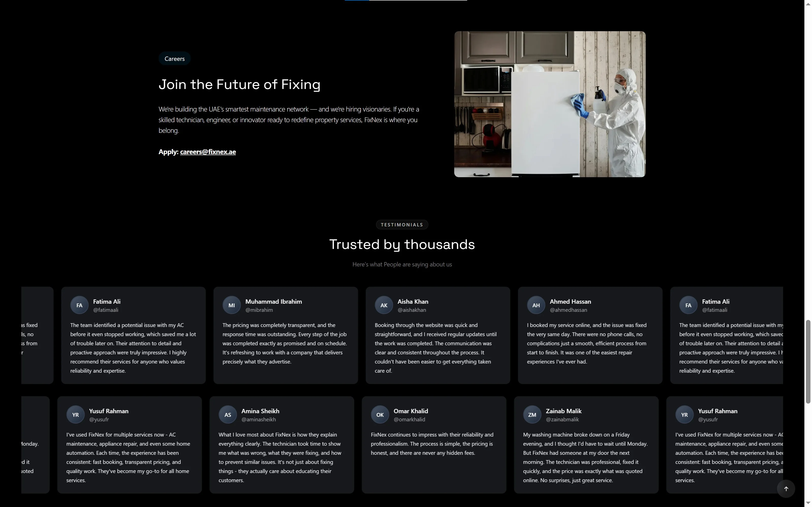Click the @mibrahim handle
812x507 pixels.
tap(259, 310)
